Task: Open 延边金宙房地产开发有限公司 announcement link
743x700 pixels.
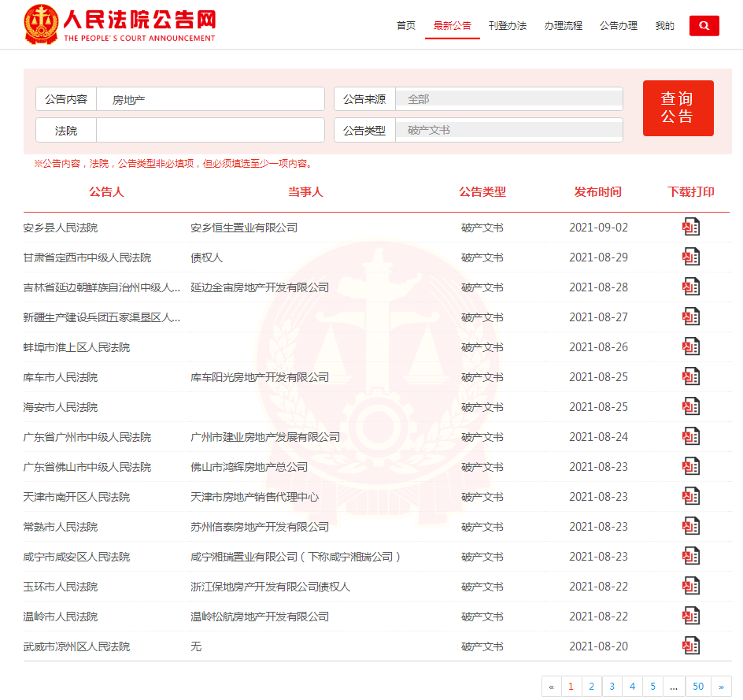Action: point(260,287)
